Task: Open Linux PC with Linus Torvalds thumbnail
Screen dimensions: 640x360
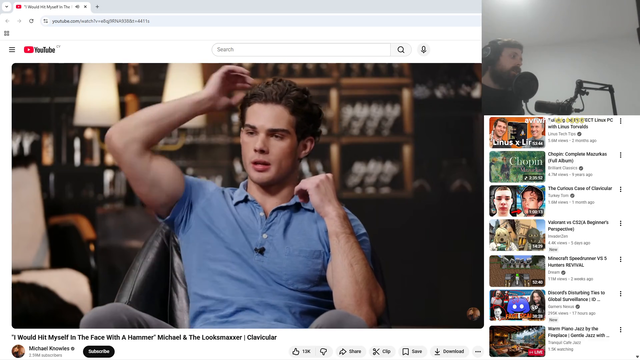Action: coord(517,133)
